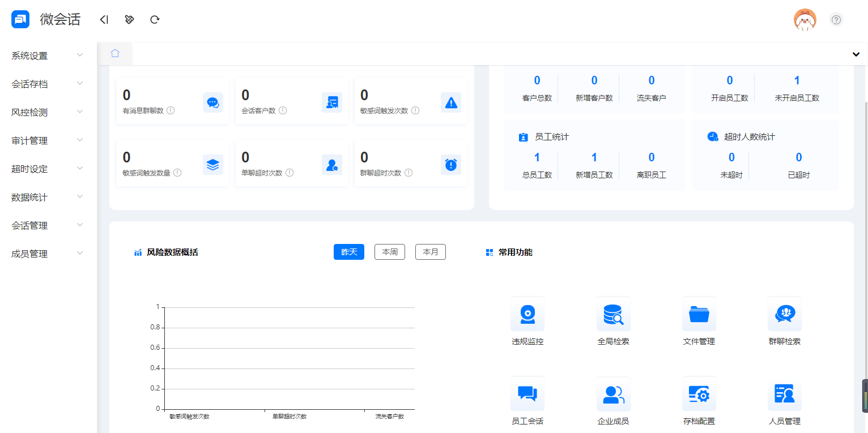Open the tab list dropdown chevron

tap(856, 54)
